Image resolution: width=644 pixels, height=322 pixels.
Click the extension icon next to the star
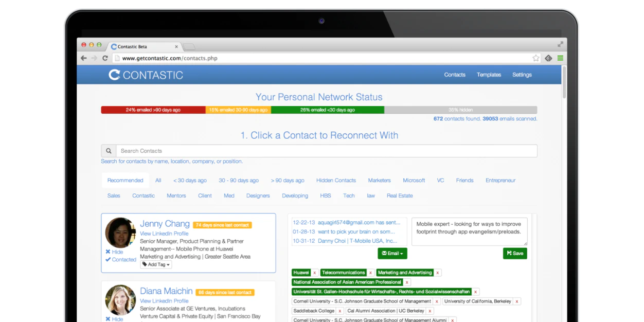(548, 58)
